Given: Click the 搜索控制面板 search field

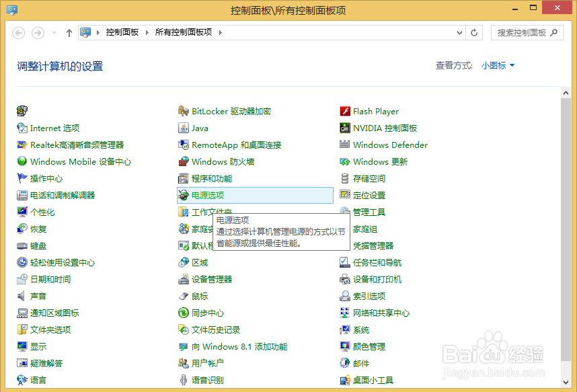Looking at the screenshot, I should click(527, 33).
